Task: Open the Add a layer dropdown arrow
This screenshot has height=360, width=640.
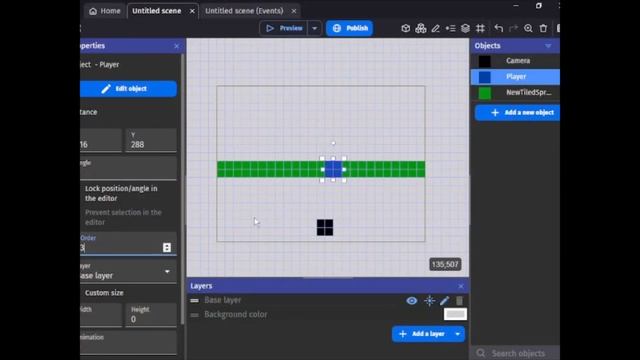Action: click(x=458, y=334)
